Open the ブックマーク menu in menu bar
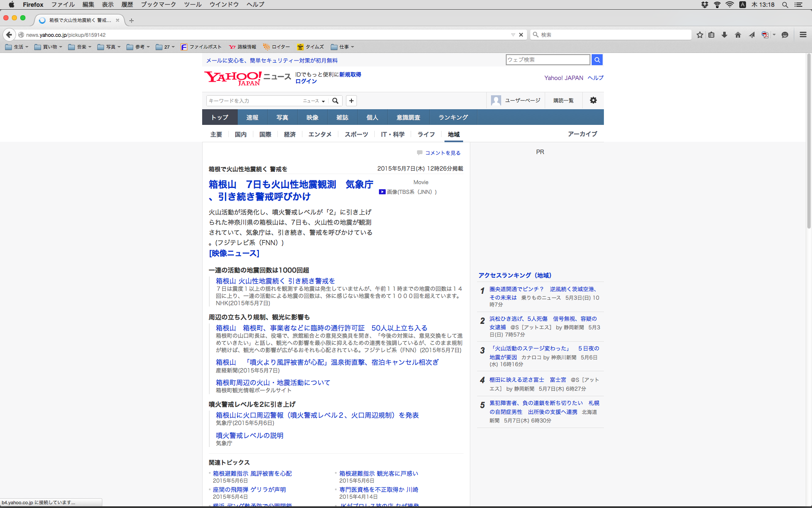Image resolution: width=812 pixels, height=508 pixels. (x=158, y=5)
